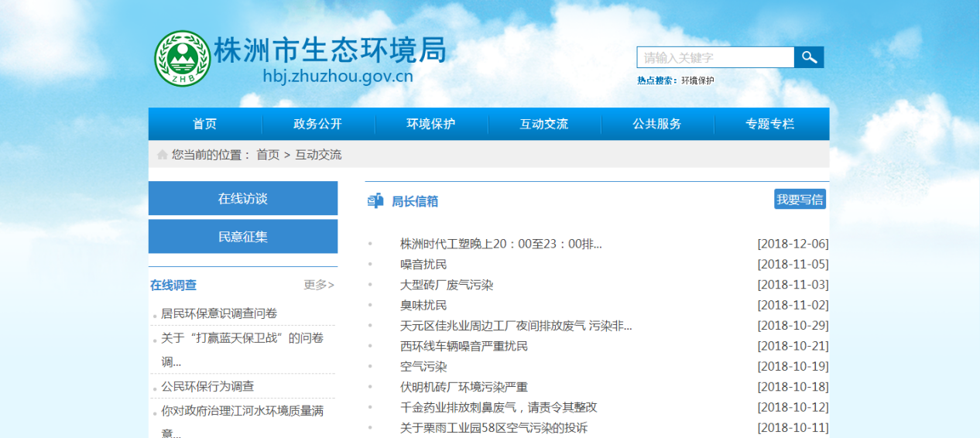Image resolution: width=980 pixels, height=438 pixels.
Task: Go to 环境保护 in navigation bar
Action: click(x=430, y=124)
